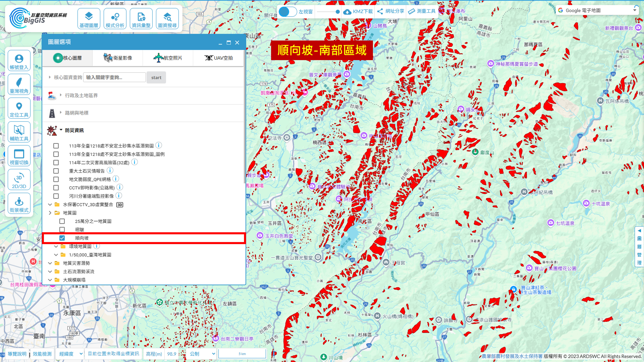Click the 核心圖資查詢 keyword input field
644x362 pixels.
pyautogui.click(x=114, y=78)
